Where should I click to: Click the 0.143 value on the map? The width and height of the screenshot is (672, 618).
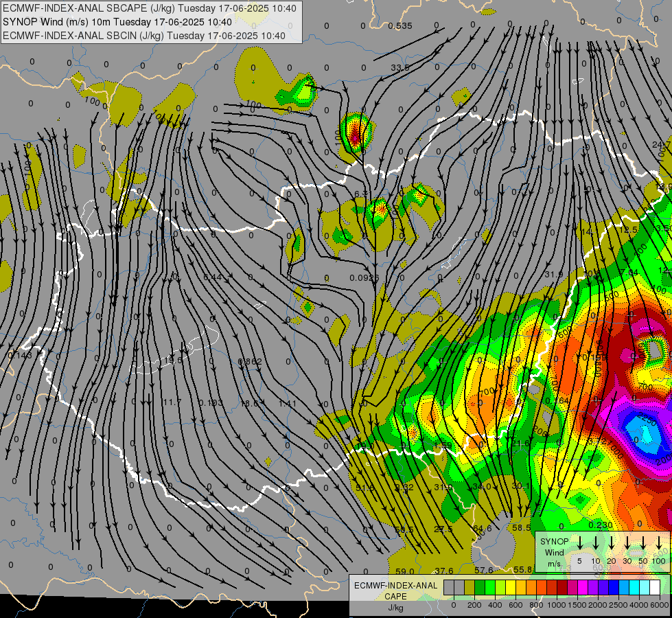coord(20,356)
